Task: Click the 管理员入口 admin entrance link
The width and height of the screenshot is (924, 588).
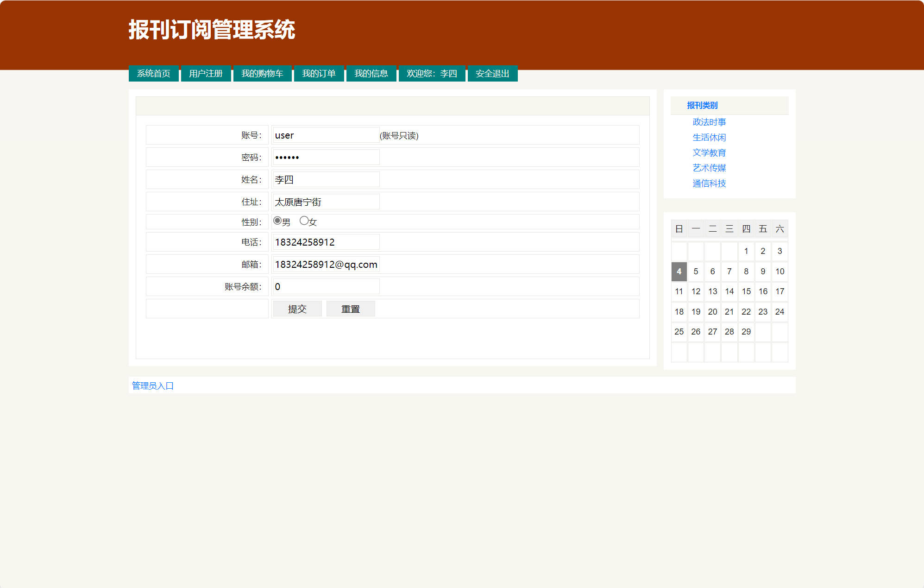Action: (x=152, y=386)
